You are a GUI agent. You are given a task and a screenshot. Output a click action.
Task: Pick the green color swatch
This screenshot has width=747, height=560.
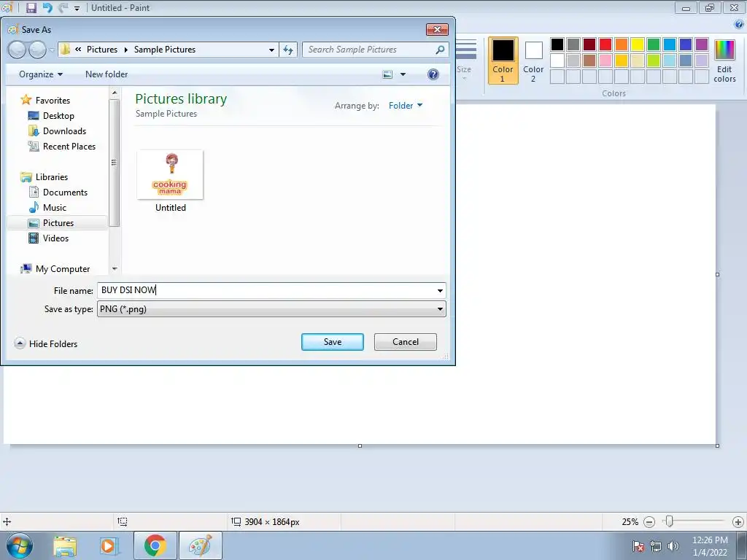pyautogui.click(x=654, y=44)
